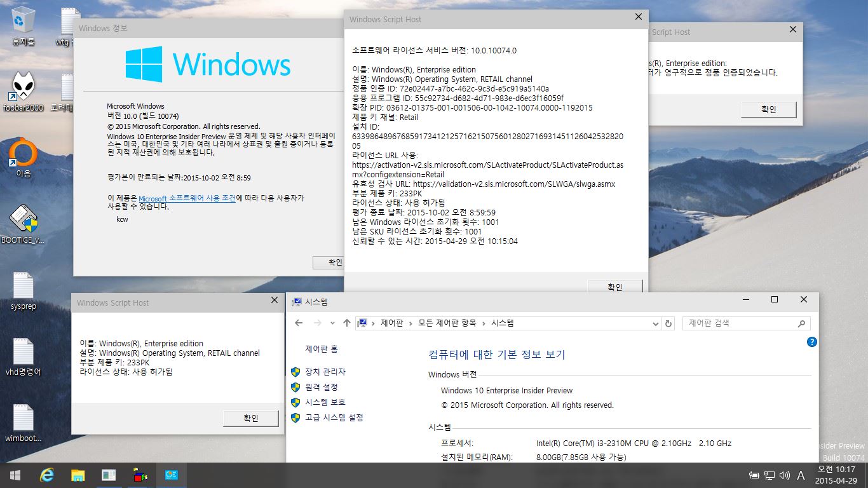Open 고급 시스템 설정 link
This screenshot has width=868, height=488.
tap(334, 417)
